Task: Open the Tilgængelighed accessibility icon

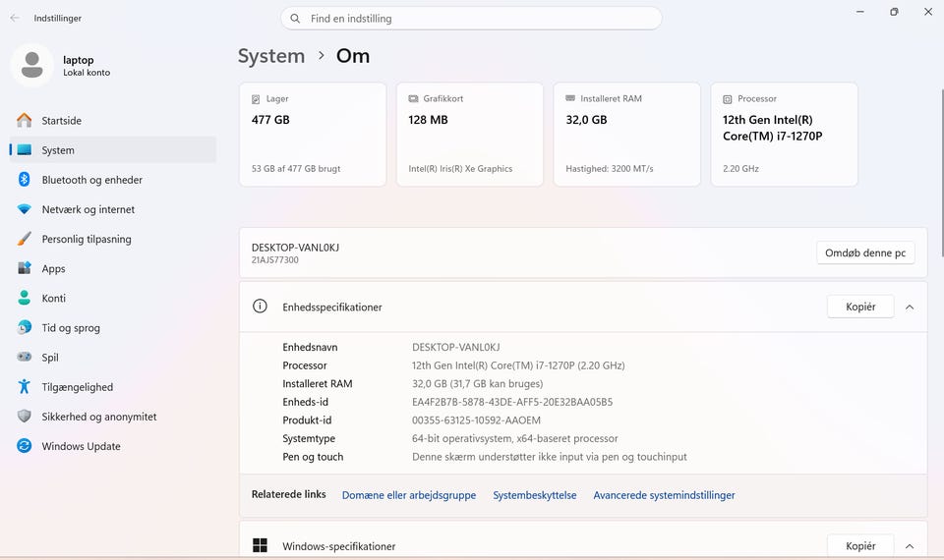Action: (x=25, y=387)
